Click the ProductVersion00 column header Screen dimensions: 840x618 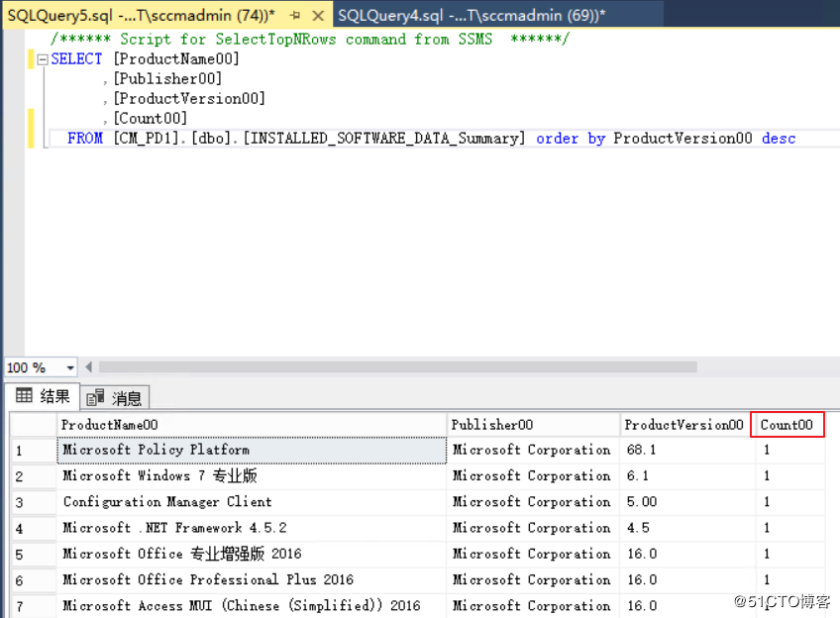[684, 425]
